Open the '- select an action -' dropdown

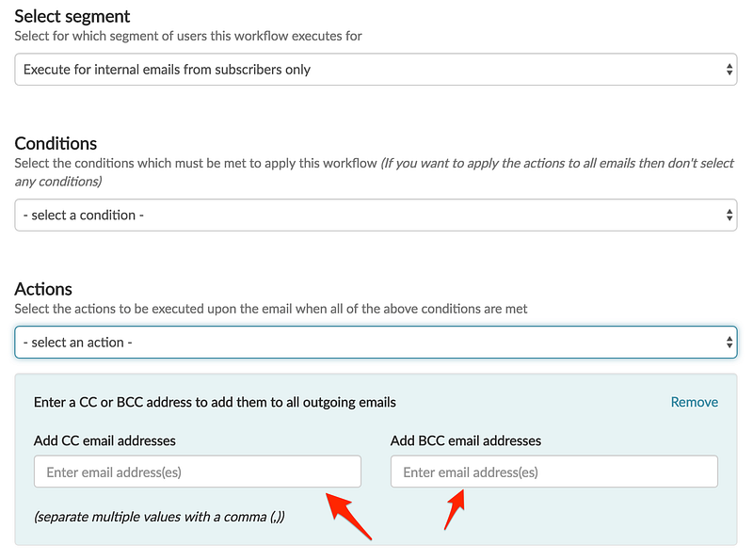point(376,343)
